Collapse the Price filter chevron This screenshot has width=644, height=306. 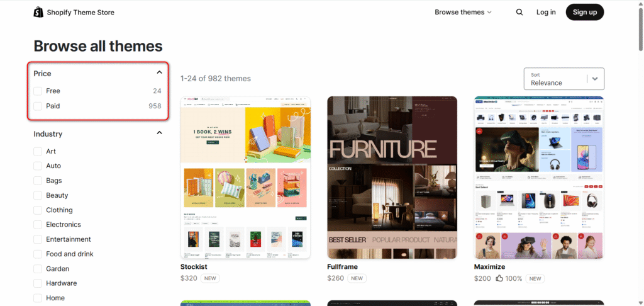[160, 73]
